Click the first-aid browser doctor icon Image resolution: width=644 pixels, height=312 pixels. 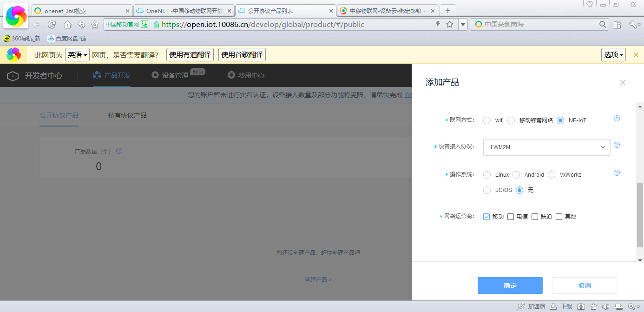[581, 306]
